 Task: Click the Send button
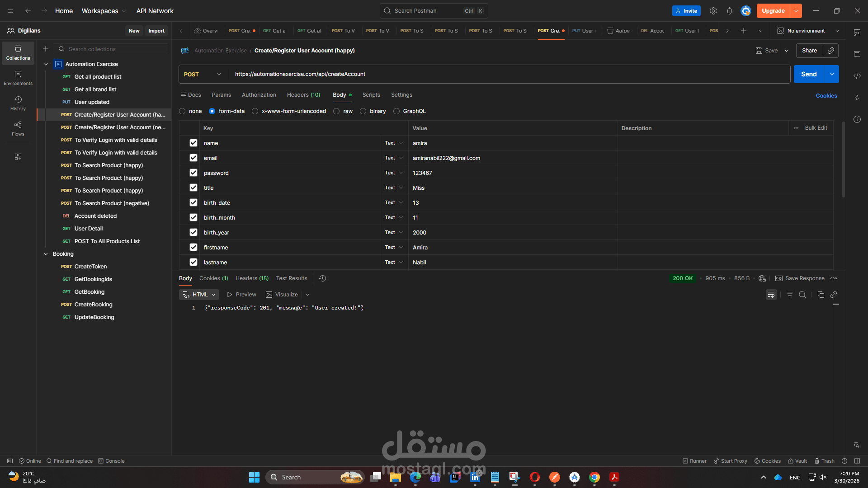808,74
